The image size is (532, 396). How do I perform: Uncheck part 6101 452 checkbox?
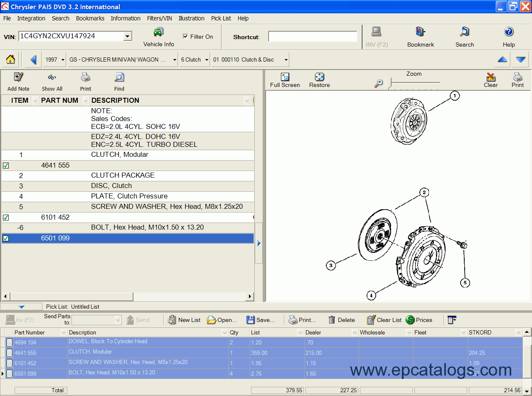(6, 218)
